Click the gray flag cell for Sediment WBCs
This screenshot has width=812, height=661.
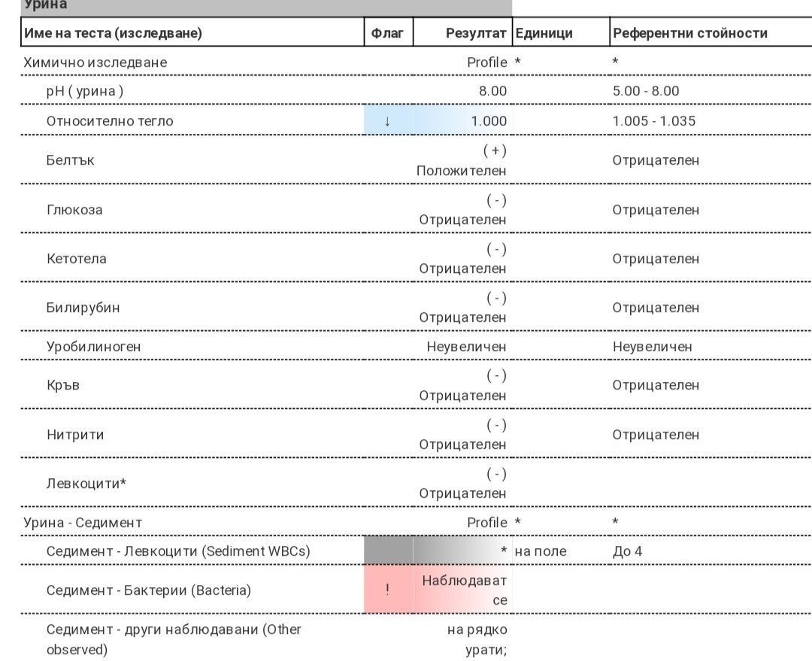[388, 551]
